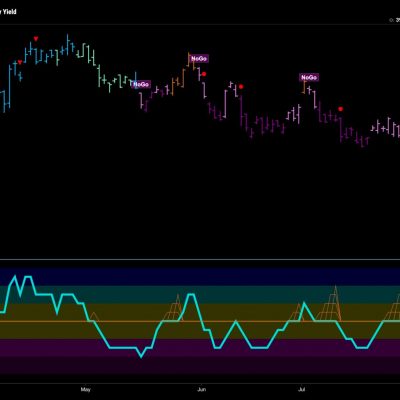Click the tallest orange squeeze grid in July
Viewport: 400px width, 400px height.
pyautogui.click(x=330, y=304)
